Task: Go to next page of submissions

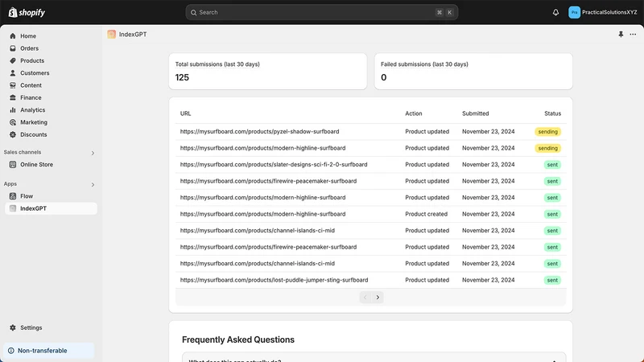Action: pos(378,297)
